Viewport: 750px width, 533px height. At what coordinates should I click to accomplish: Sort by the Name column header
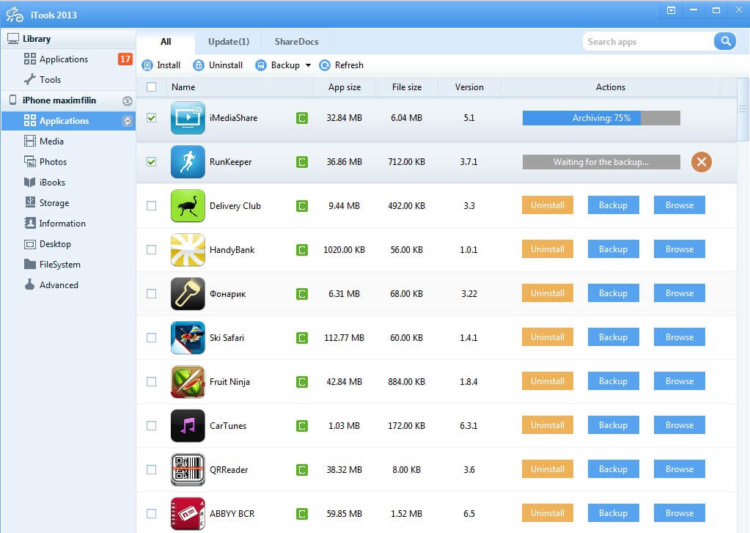(183, 87)
